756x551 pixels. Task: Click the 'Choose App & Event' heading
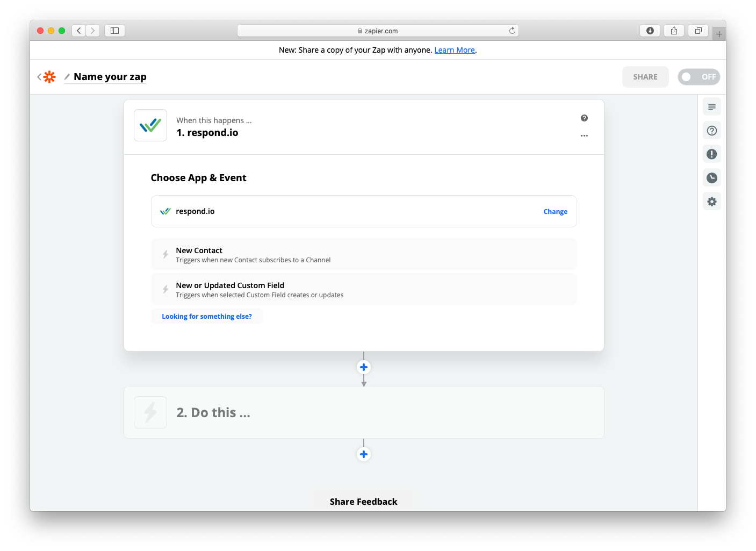point(199,178)
